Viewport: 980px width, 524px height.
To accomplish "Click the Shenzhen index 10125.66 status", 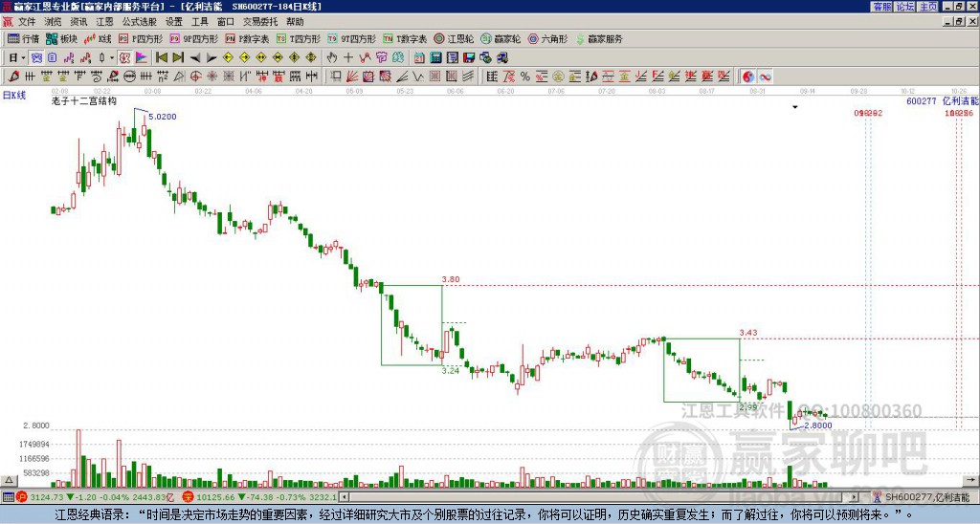I will [259, 497].
